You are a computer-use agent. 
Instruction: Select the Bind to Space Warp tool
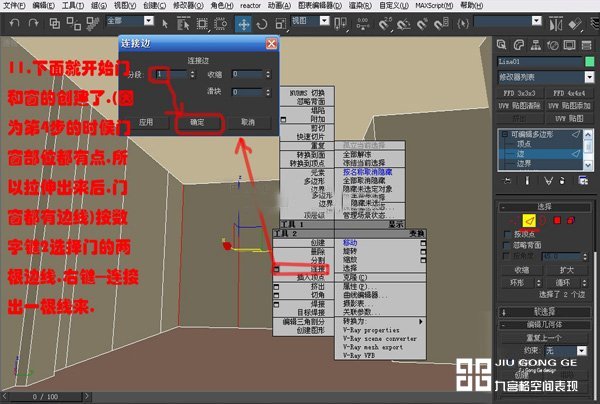point(93,24)
